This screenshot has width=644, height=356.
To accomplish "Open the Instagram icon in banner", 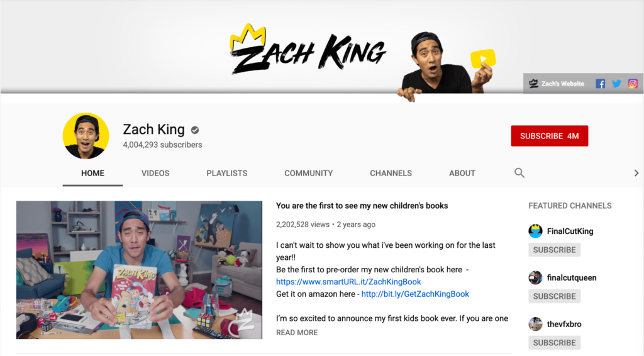I will [633, 84].
